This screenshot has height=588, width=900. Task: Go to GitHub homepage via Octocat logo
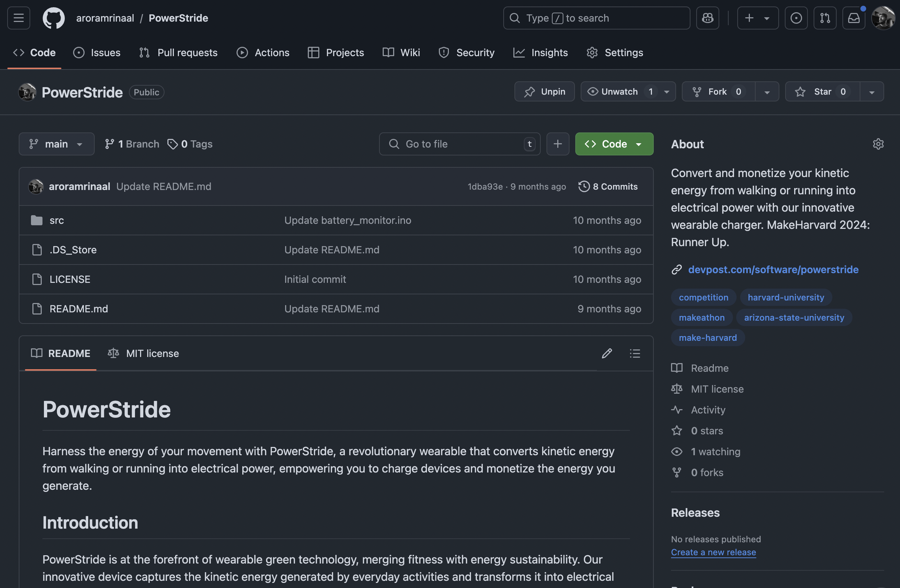coord(53,18)
